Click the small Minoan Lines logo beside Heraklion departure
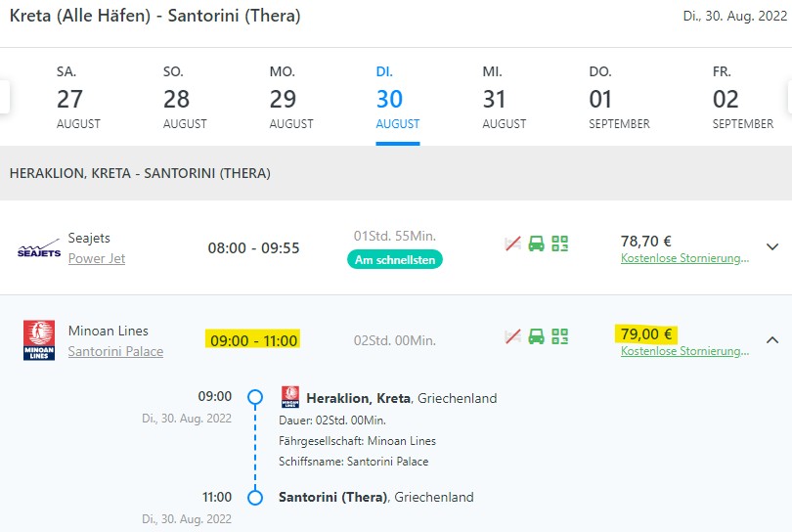The height and width of the screenshot is (532, 792). [290, 396]
